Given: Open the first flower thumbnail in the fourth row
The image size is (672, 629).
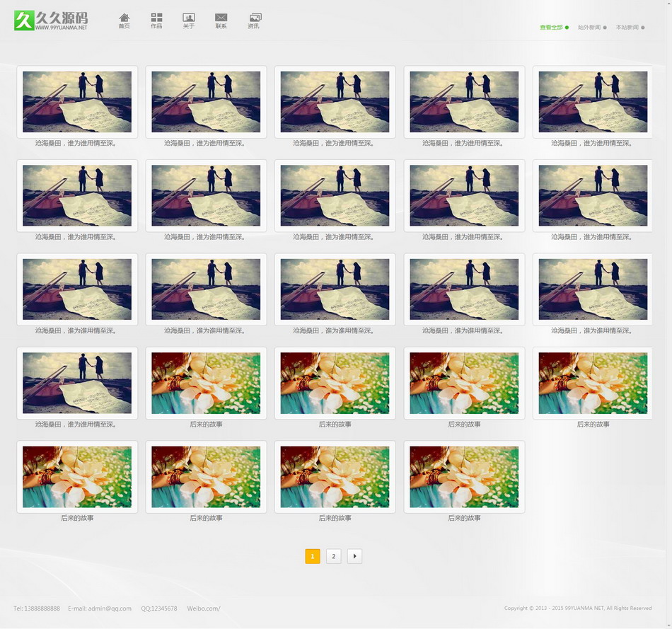Looking at the screenshot, I should 206,383.
